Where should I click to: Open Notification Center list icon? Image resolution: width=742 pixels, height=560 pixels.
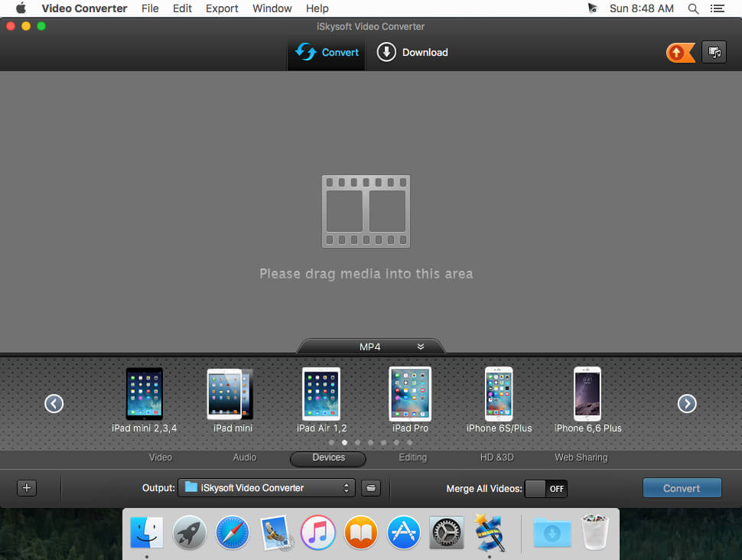(x=718, y=8)
